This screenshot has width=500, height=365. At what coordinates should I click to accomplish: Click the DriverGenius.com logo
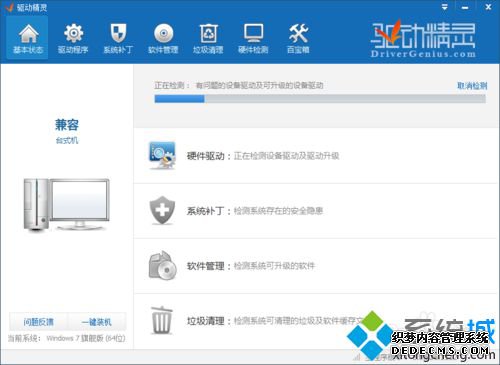[x=423, y=39]
